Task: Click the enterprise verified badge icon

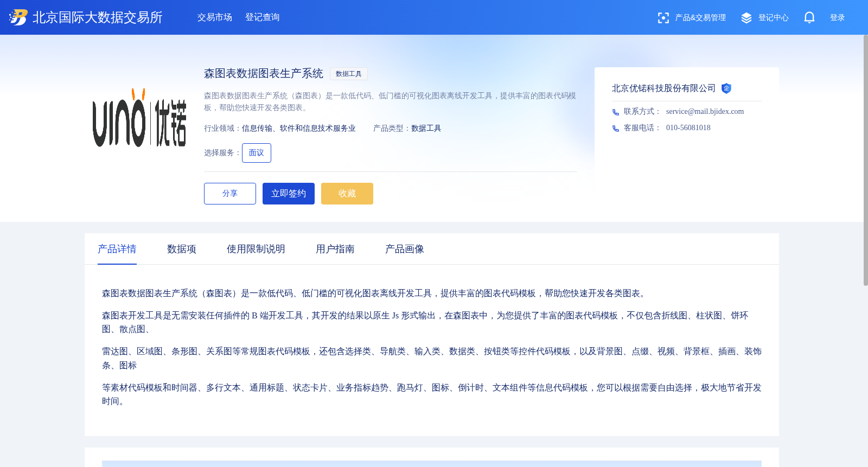Action: click(x=726, y=88)
